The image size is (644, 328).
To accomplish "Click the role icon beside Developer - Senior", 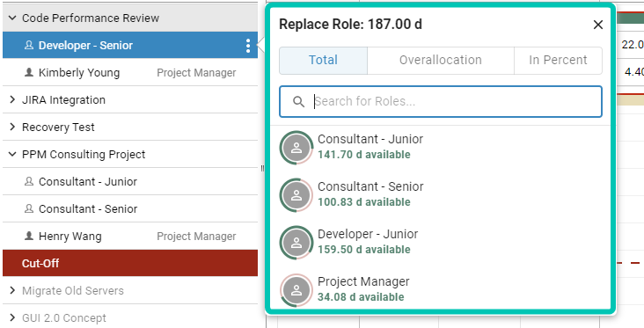I will coord(29,45).
